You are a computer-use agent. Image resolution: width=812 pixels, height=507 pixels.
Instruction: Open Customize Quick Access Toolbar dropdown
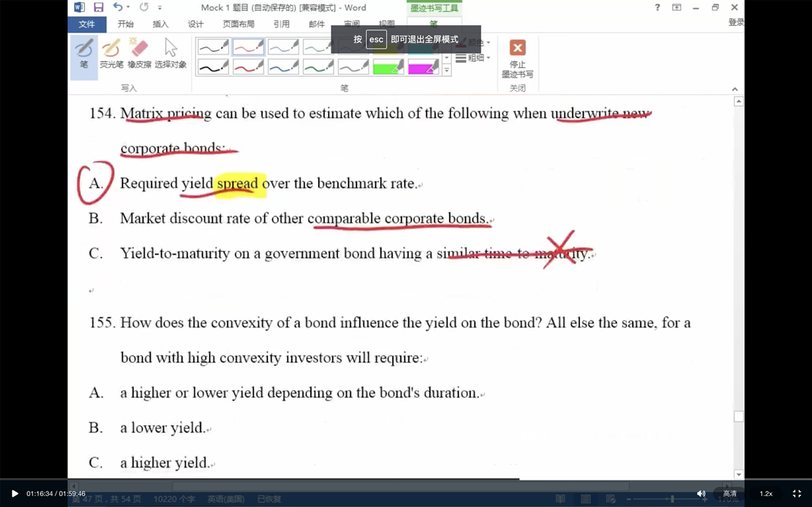point(159,8)
